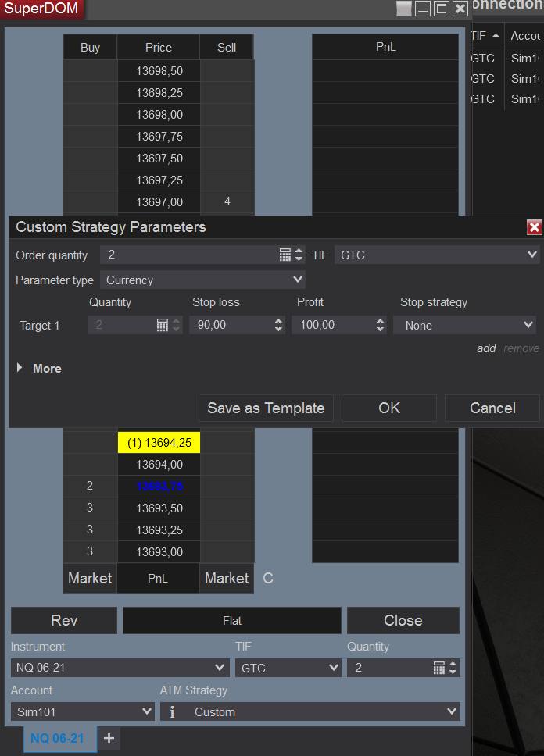Click Market button under Sell column
544x756 pixels.
coord(227,578)
